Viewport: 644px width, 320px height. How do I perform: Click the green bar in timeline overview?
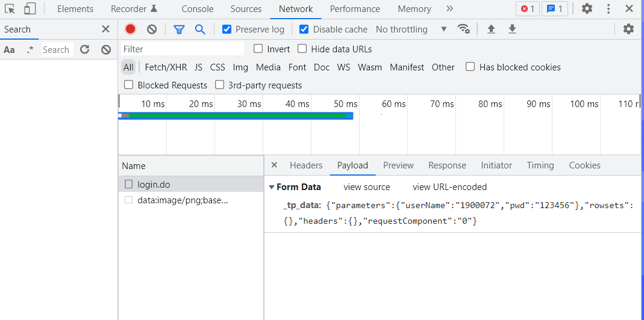[x=237, y=115]
